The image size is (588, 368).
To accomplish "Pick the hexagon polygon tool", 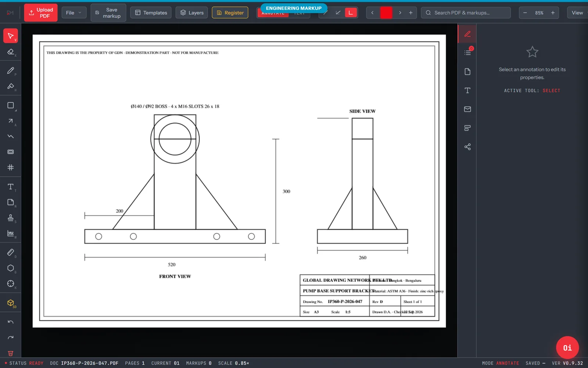I will click(11, 268).
